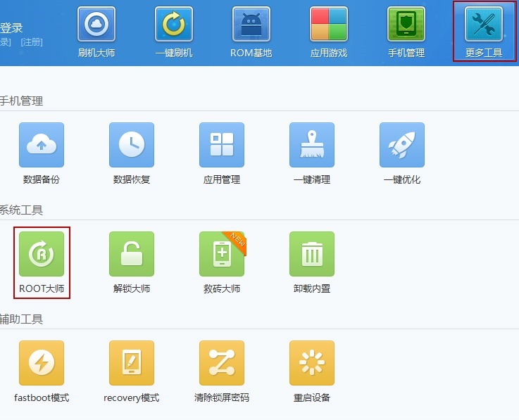
Task: Launch 数据备份 cloud backup tool
Action: (42, 145)
